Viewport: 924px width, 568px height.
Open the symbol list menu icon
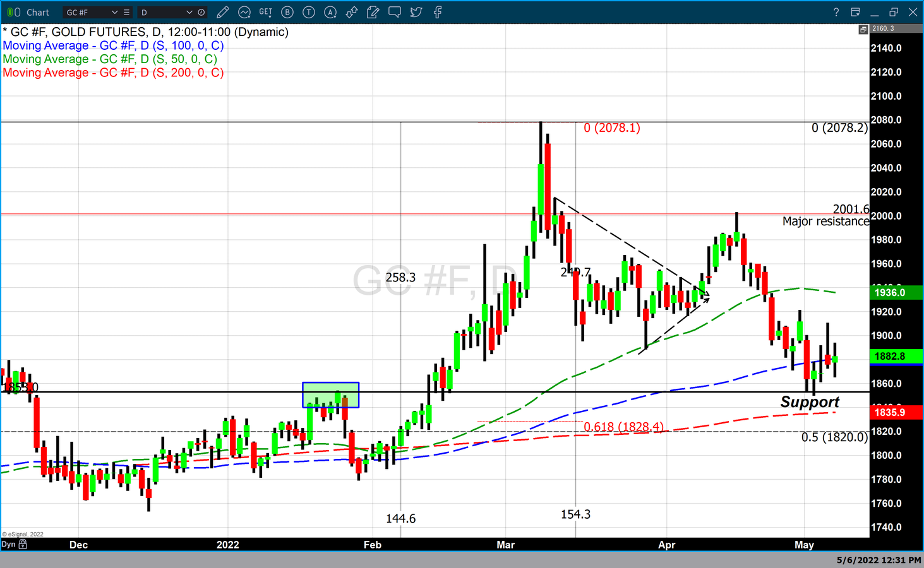127,12
